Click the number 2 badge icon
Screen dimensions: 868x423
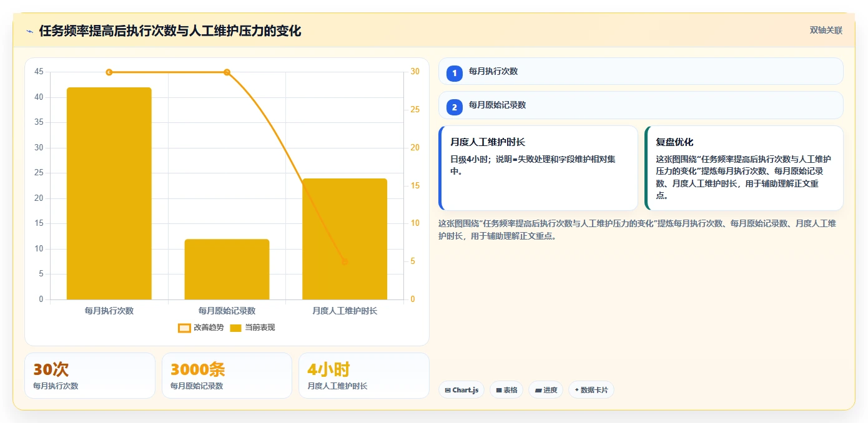tap(455, 107)
